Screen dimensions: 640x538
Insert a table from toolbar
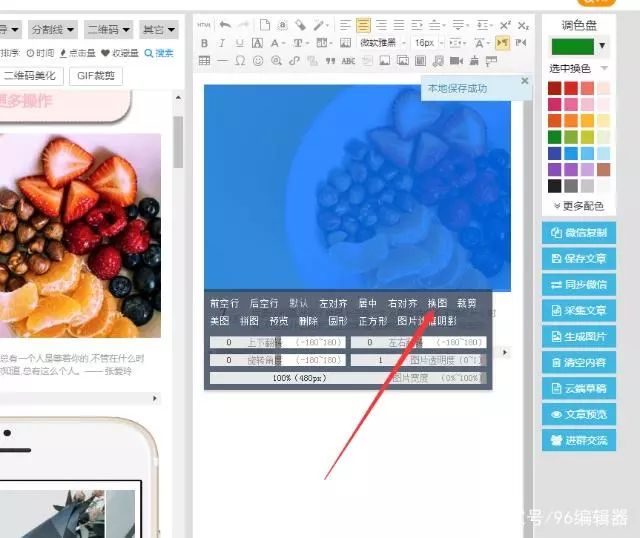(x=204, y=61)
